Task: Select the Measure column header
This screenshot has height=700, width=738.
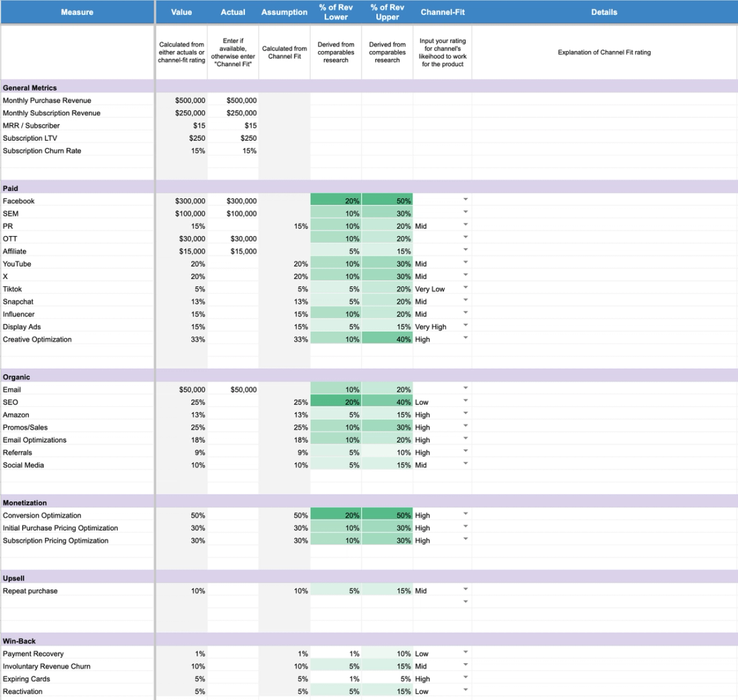Action: tap(77, 12)
